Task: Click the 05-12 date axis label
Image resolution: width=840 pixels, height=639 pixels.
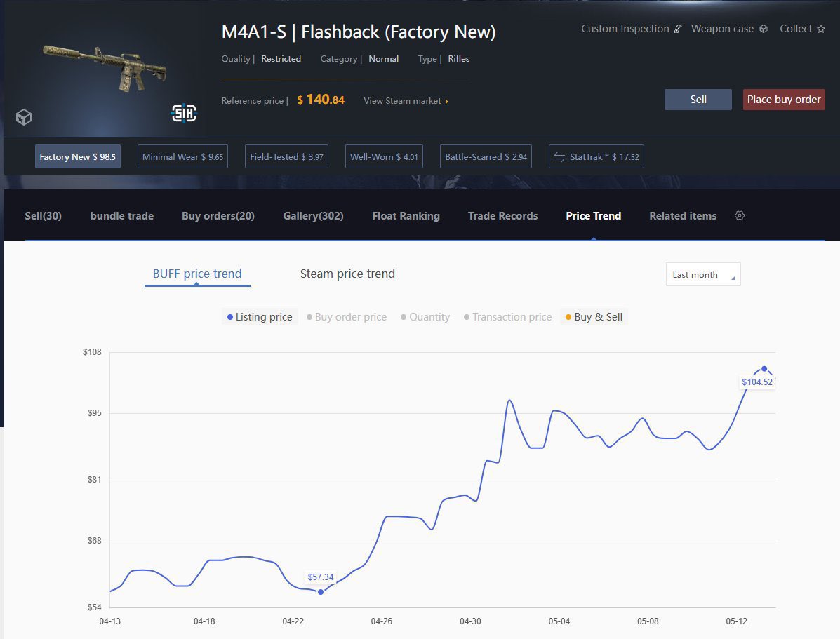Action: (737, 621)
